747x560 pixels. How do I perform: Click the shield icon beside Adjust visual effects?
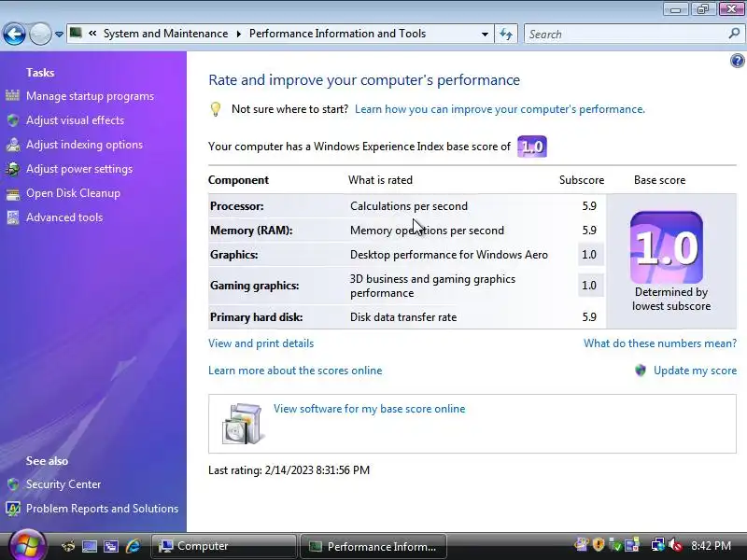coord(13,120)
